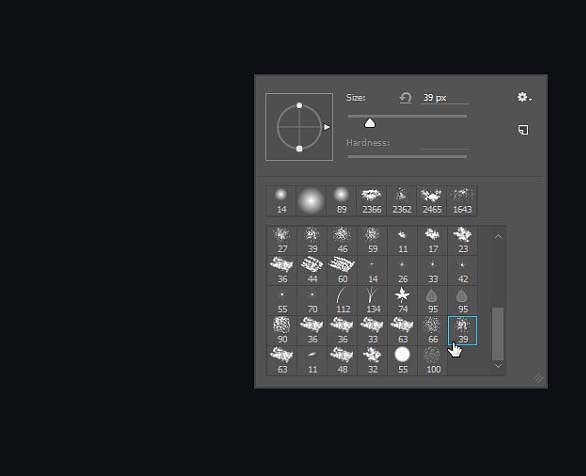Select the foliage brush preset 17
This screenshot has width=586, height=476.
point(433,241)
